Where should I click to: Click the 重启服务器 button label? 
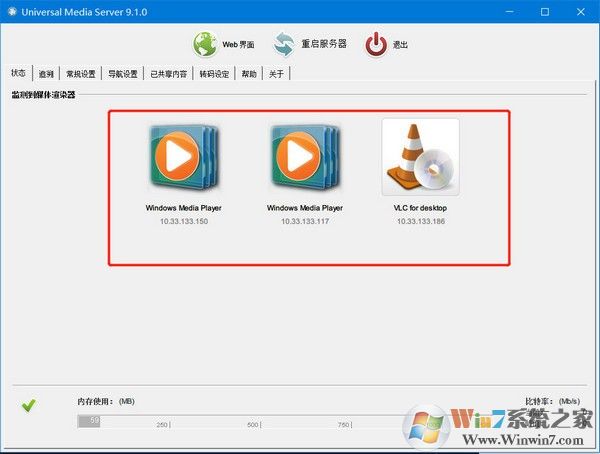[x=324, y=44]
